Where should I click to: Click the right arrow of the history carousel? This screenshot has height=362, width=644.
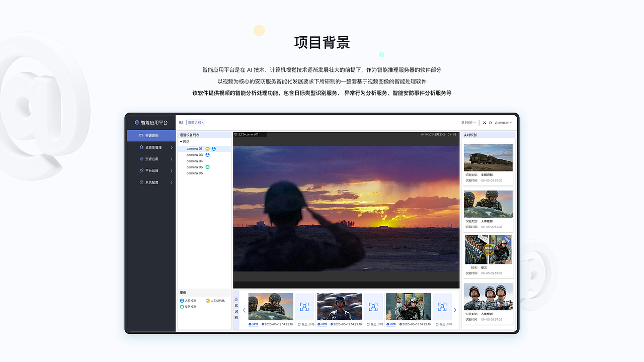[x=455, y=310]
